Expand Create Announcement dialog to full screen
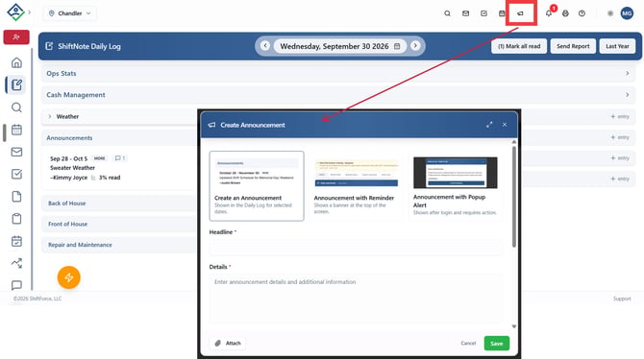 [x=489, y=125]
